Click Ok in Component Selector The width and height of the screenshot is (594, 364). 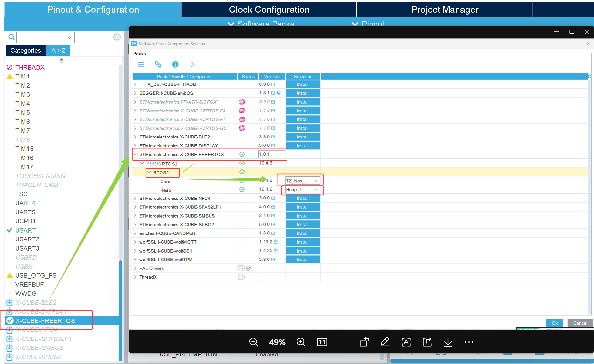555,323
